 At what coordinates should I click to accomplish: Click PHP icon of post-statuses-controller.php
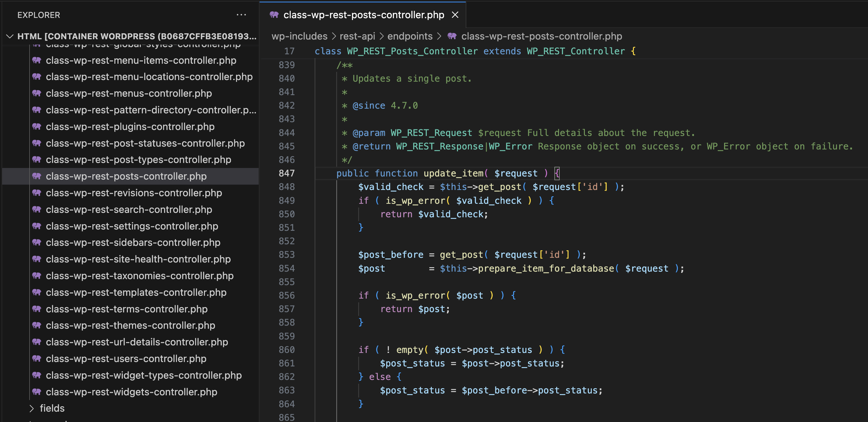click(37, 143)
